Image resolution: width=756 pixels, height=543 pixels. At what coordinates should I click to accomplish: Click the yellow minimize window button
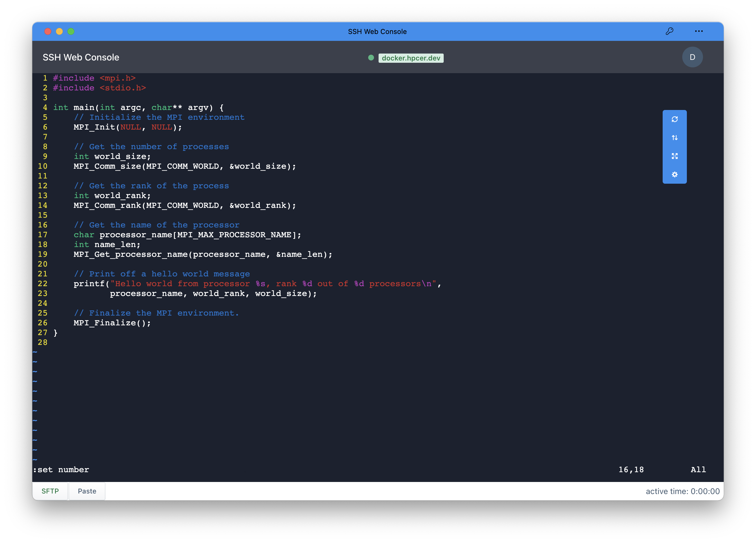59,31
